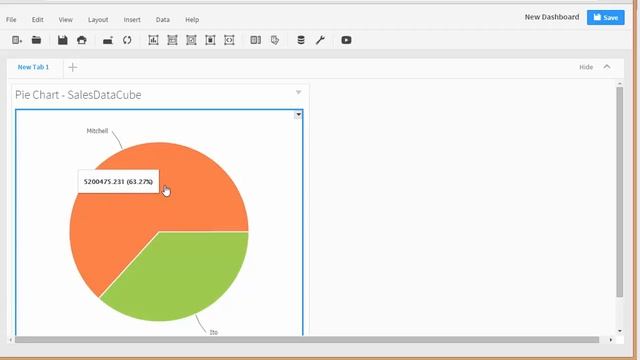Screen dimensions: 640x360
Task: Open the Pie Chart panel header dropdown
Action: 298,93
